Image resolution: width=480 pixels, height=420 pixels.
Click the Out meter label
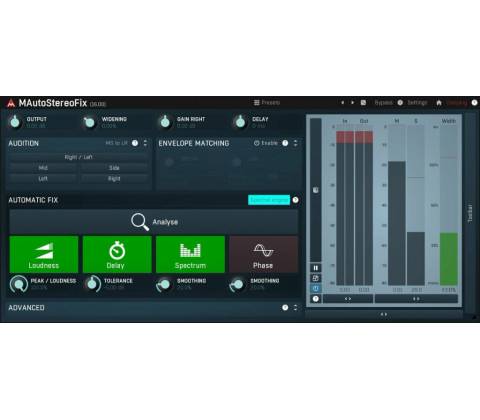point(364,121)
